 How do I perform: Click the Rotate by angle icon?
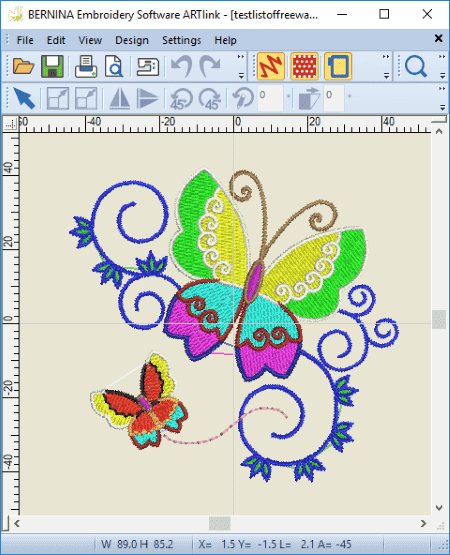pos(243,98)
